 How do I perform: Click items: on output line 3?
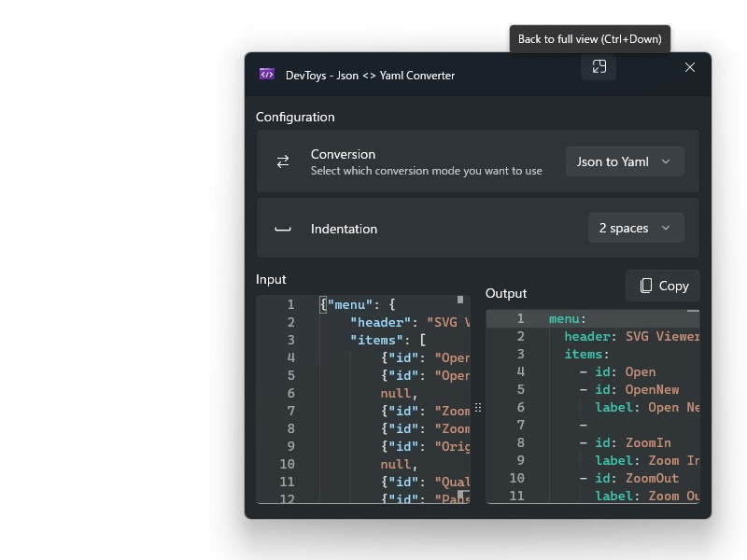click(x=586, y=355)
